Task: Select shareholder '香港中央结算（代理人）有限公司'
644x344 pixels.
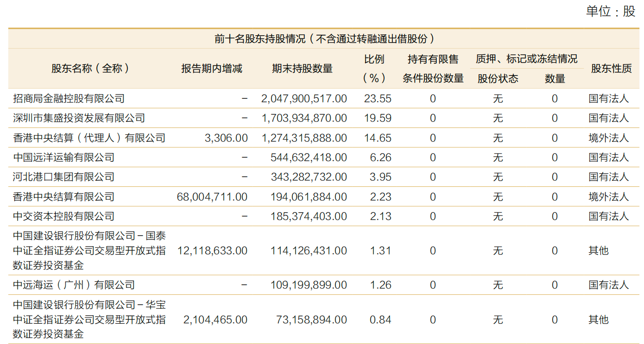Action: click(x=89, y=138)
